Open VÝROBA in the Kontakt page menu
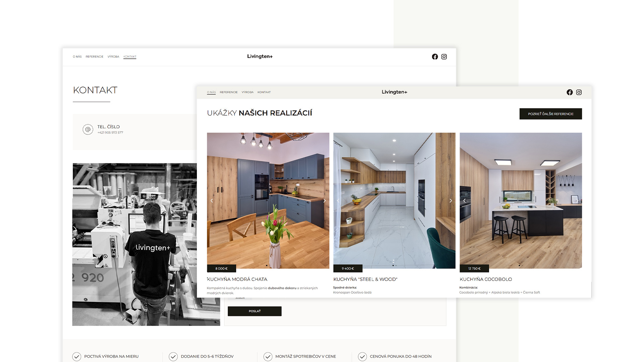The image size is (644, 362). coord(113,57)
